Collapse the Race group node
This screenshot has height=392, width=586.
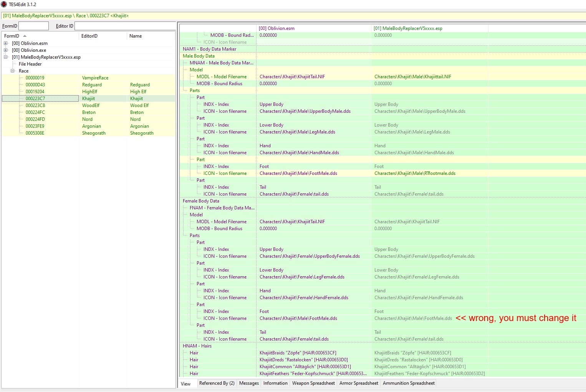[x=13, y=71]
